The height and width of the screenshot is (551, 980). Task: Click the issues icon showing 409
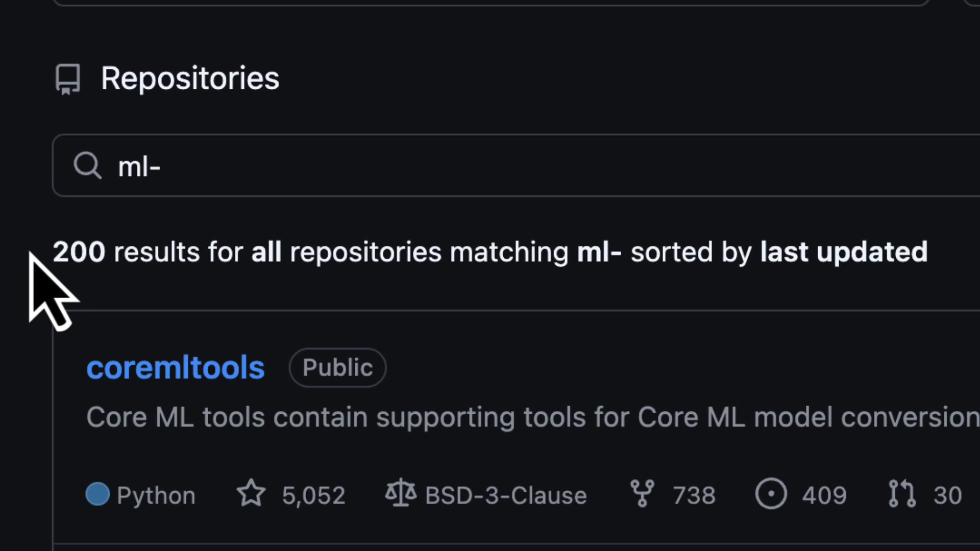[x=771, y=493]
